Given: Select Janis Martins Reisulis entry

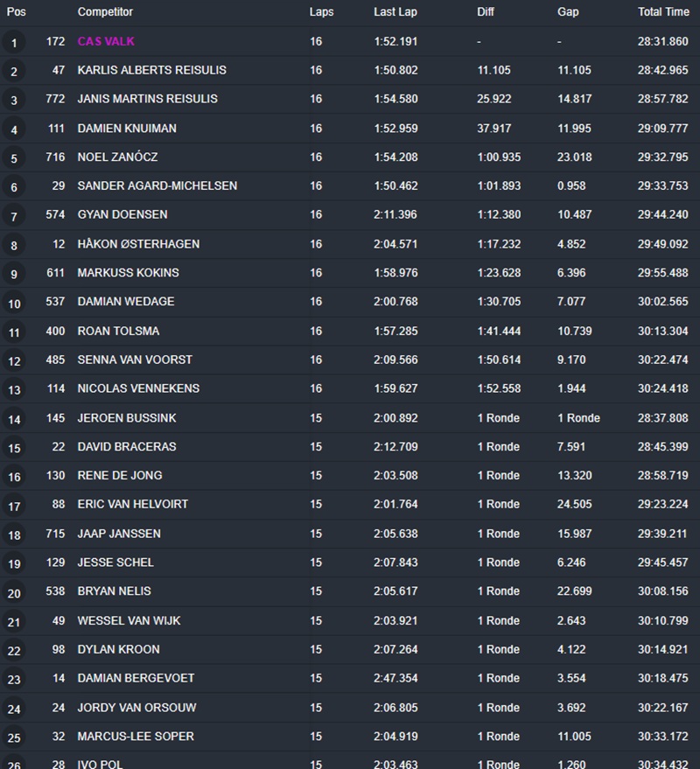Looking at the screenshot, I should pyautogui.click(x=147, y=99).
